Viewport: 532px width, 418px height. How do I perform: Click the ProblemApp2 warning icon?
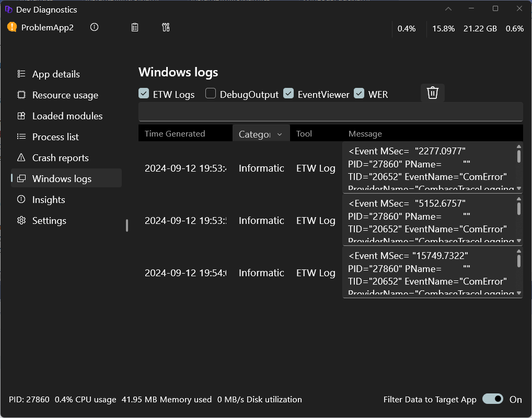point(12,27)
